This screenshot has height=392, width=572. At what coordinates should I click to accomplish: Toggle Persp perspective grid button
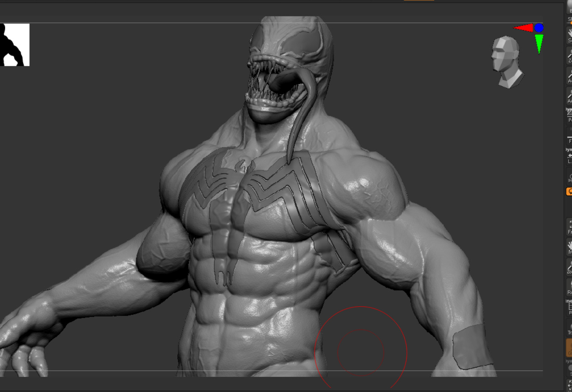569,116
